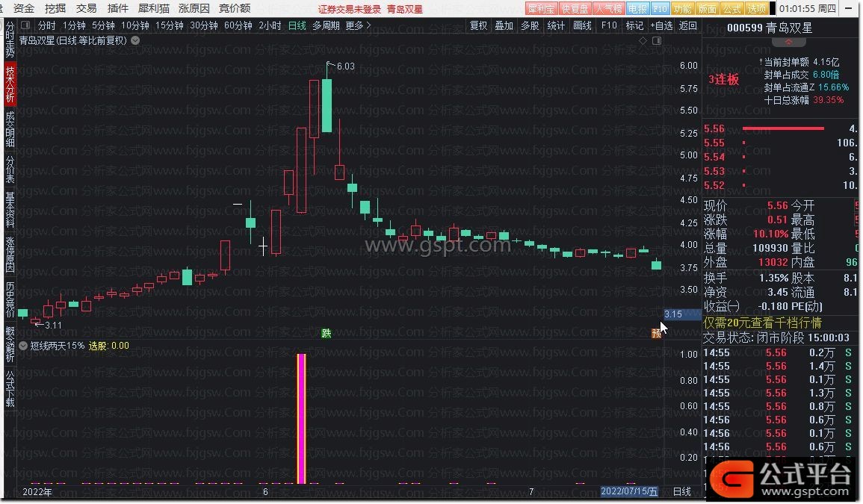863x504 pixels.
Task: Expand the 更多 periods list
Action: click(359, 25)
